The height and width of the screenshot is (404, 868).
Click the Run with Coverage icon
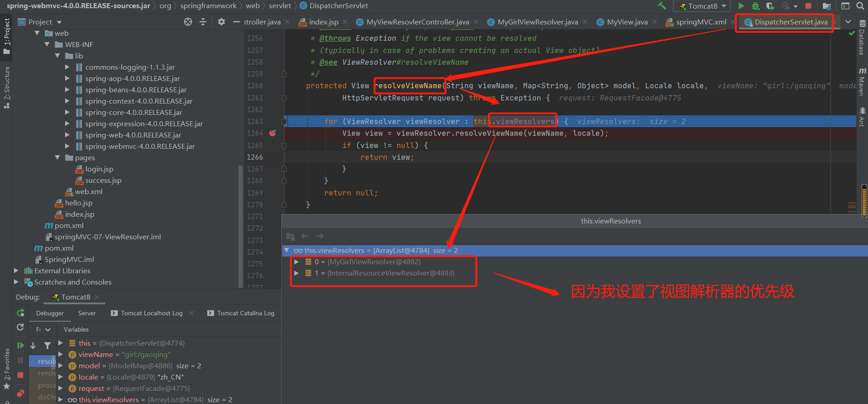pyautogui.click(x=770, y=6)
